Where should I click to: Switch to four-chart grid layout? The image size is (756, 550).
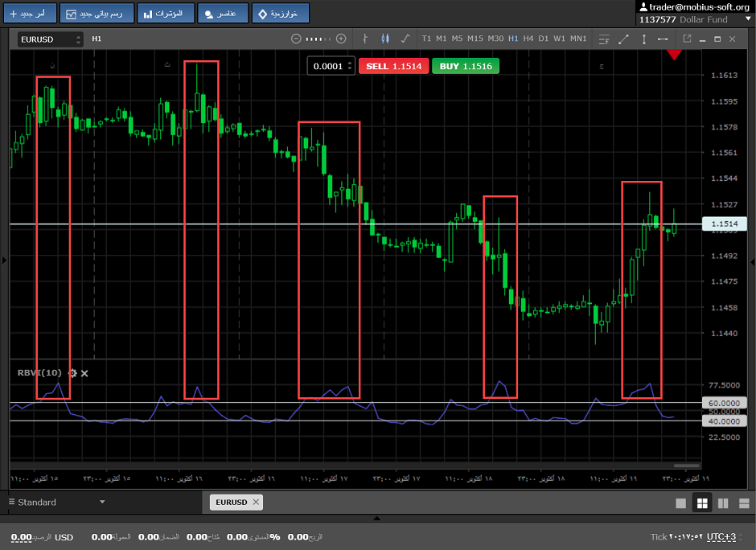click(x=702, y=503)
